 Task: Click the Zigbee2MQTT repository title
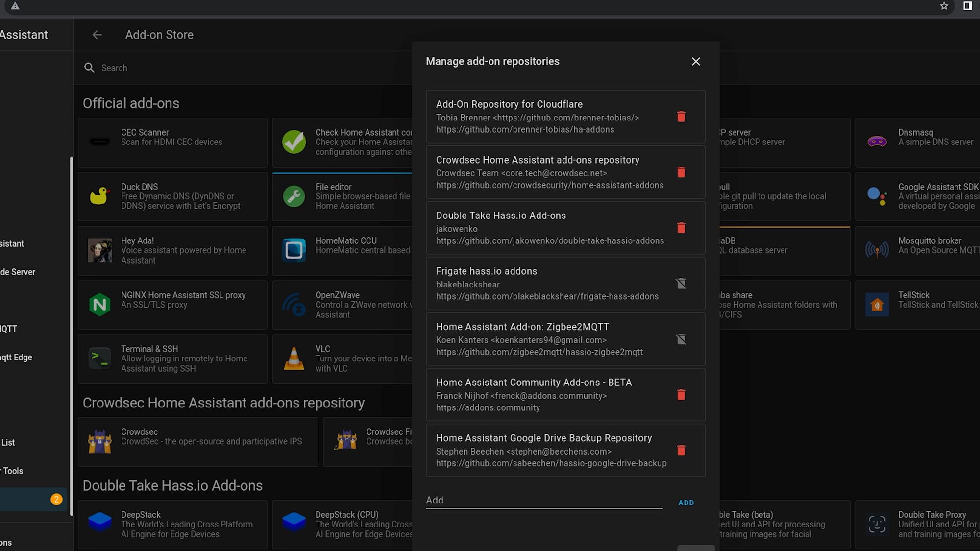point(522,327)
